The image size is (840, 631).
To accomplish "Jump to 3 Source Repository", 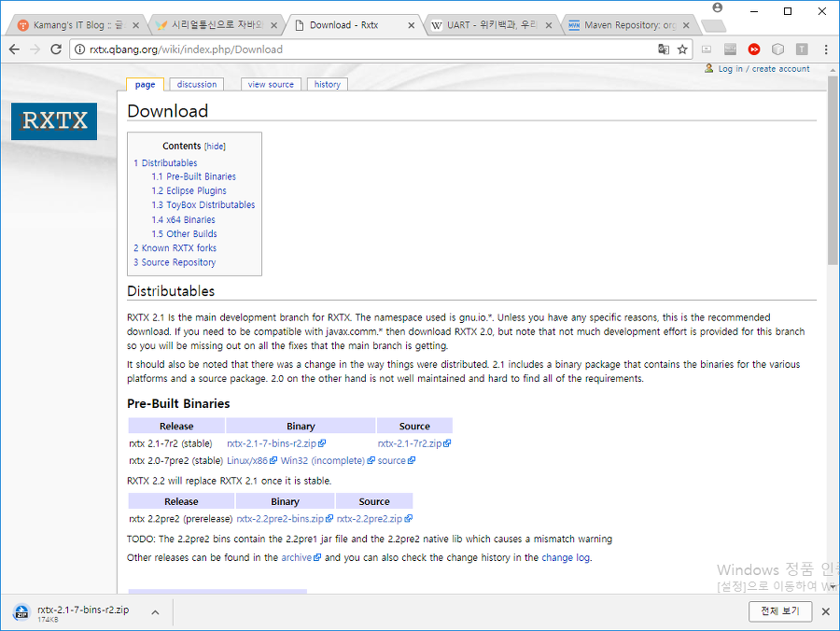I will pos(175,262).
